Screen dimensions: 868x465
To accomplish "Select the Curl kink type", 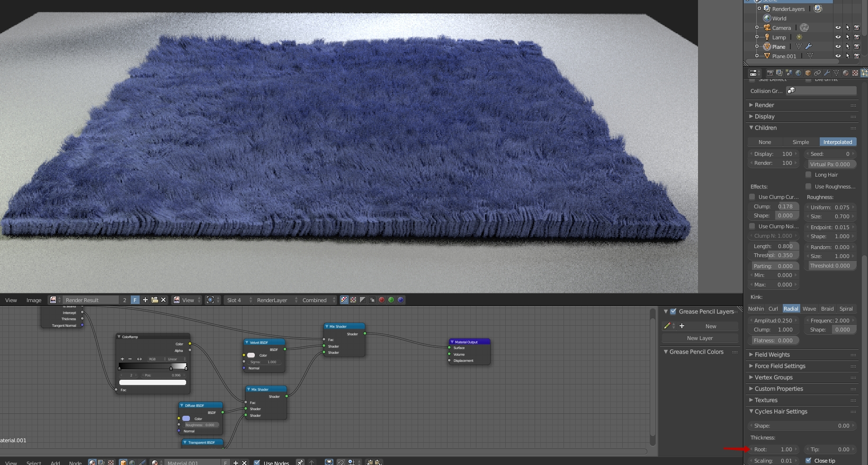I will pos(773,309).
